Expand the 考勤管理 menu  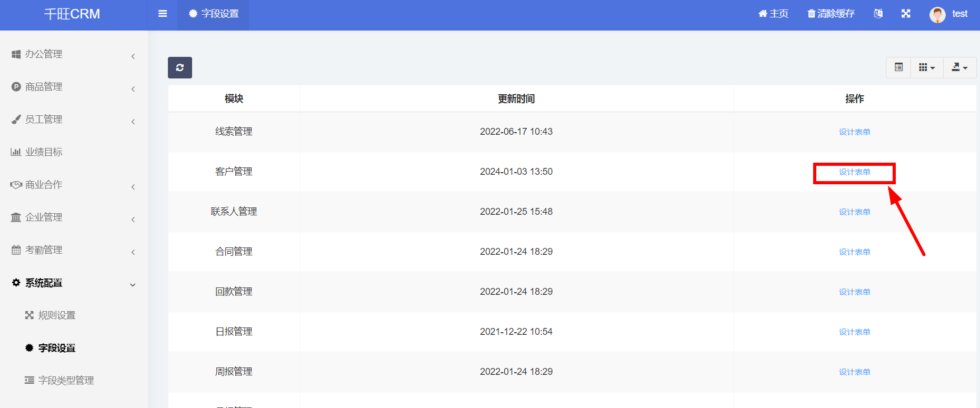pos(74,250)
